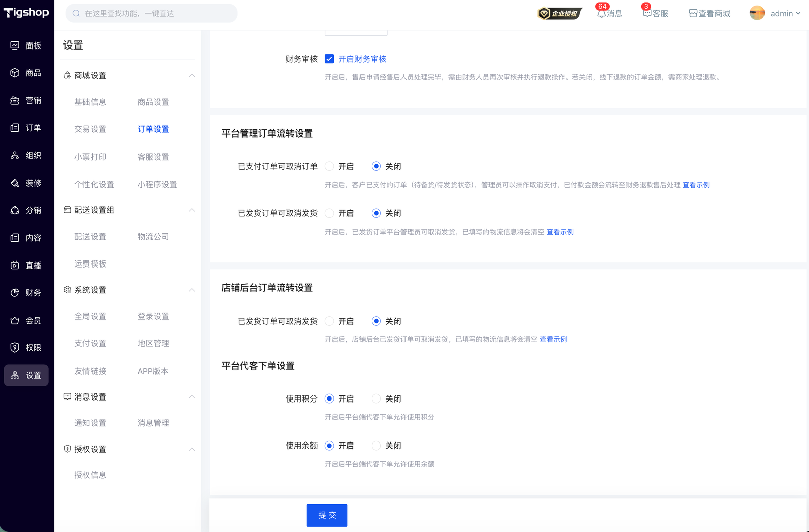Collapse the 商城设置 section
The width and height of the screenshot is (809, 532).
coord(192,76)
